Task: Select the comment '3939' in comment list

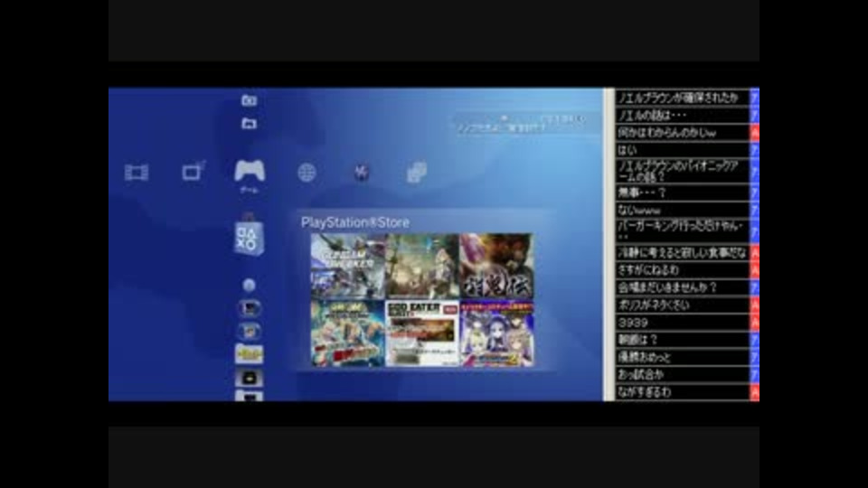Action: pos(682,323)
